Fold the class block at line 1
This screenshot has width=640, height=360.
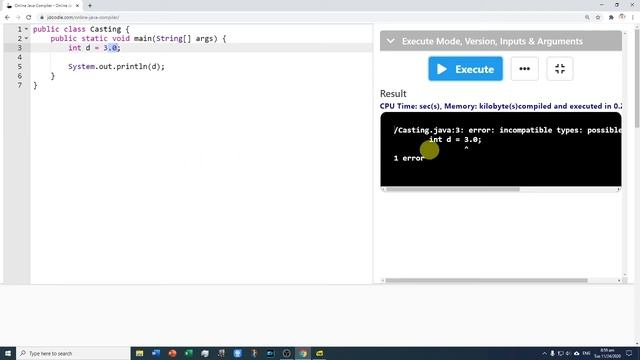[27, 29]
